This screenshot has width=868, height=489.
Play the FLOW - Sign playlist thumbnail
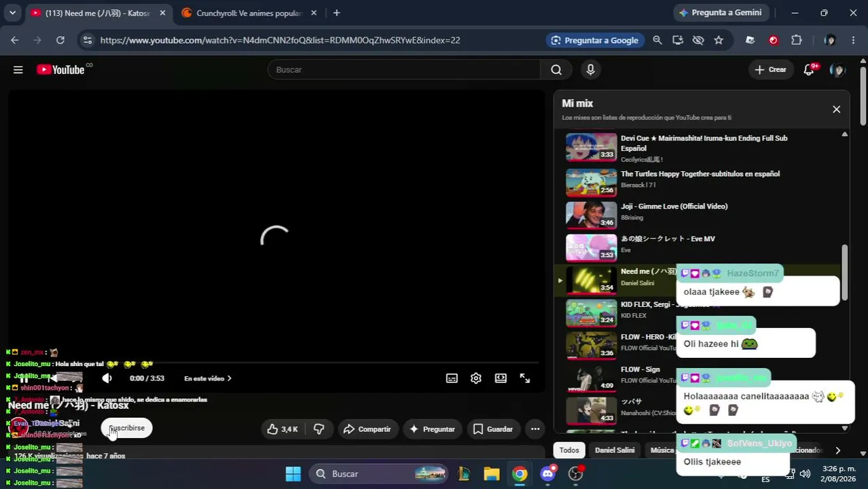[x=592, y=377]
